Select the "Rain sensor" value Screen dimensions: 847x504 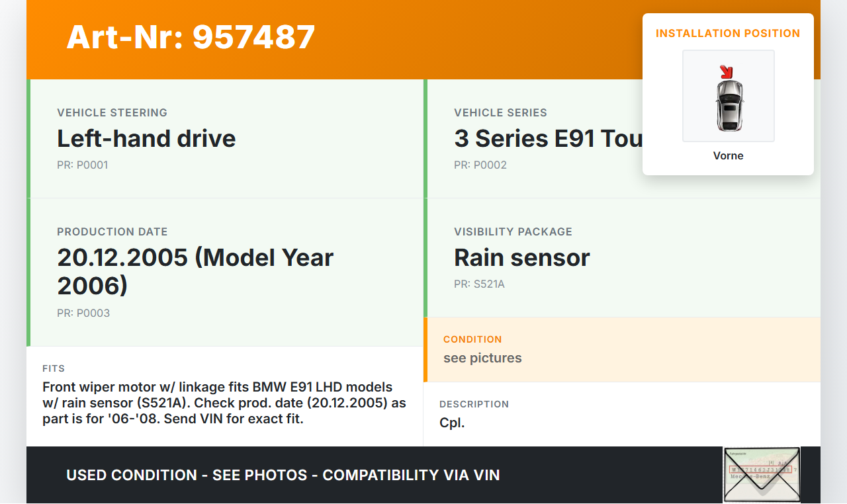(x=522, y=257)
